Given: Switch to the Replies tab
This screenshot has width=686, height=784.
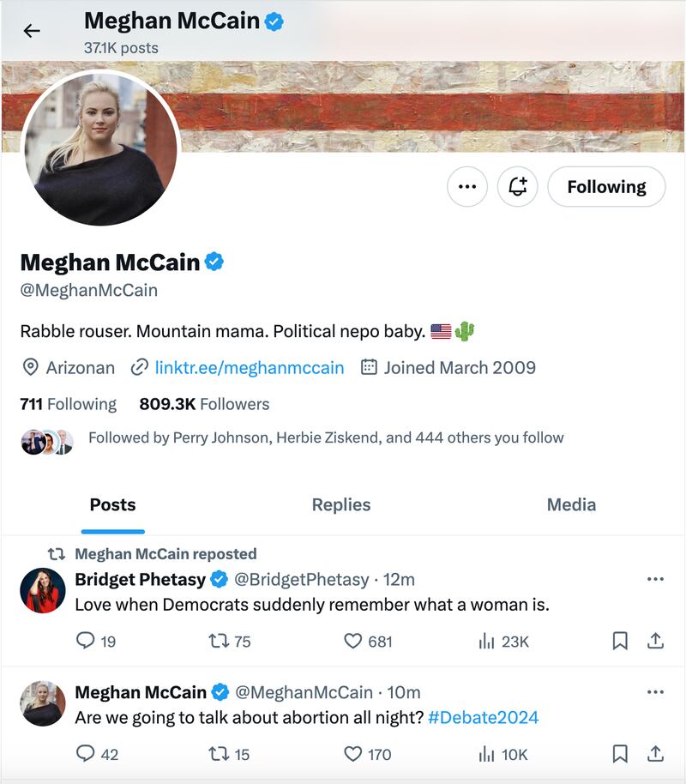Looking at the screenshot, I should click(x=341, y=505).
